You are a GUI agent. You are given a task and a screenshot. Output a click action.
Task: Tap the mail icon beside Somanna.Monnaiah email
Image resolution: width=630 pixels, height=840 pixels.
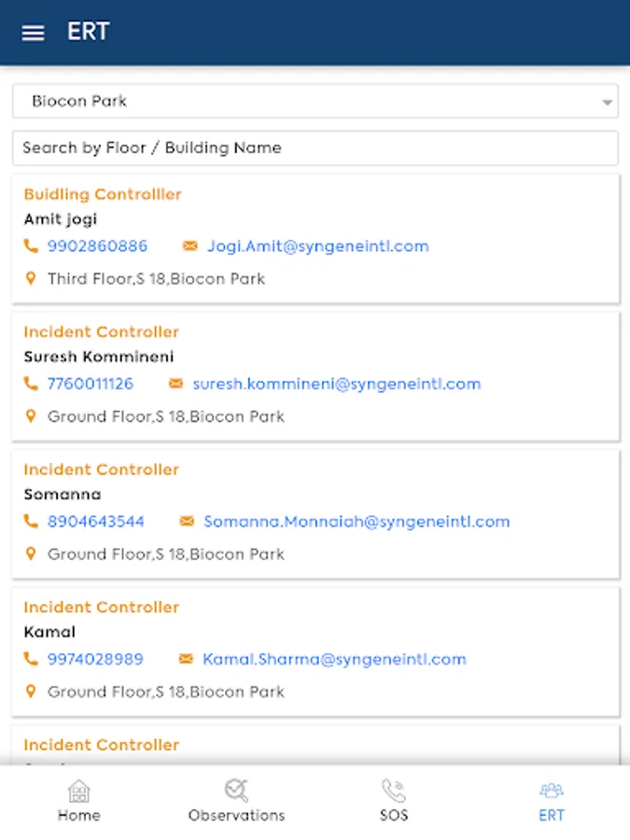[187, 522]
